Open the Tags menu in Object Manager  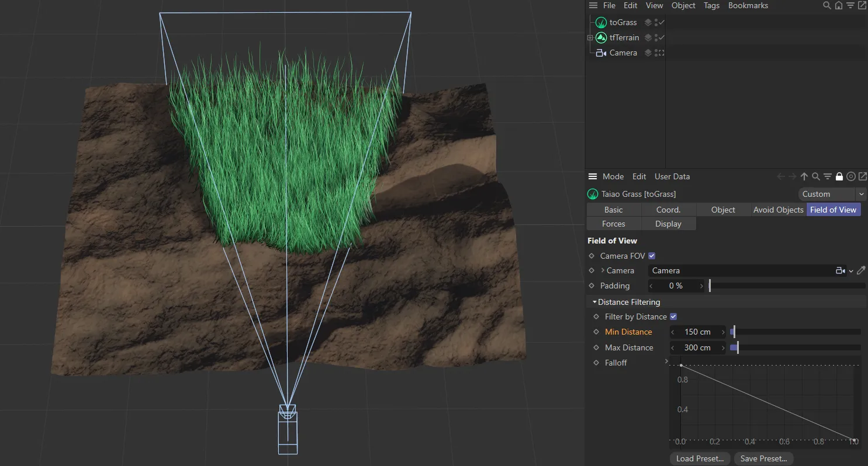coord(711,5)
